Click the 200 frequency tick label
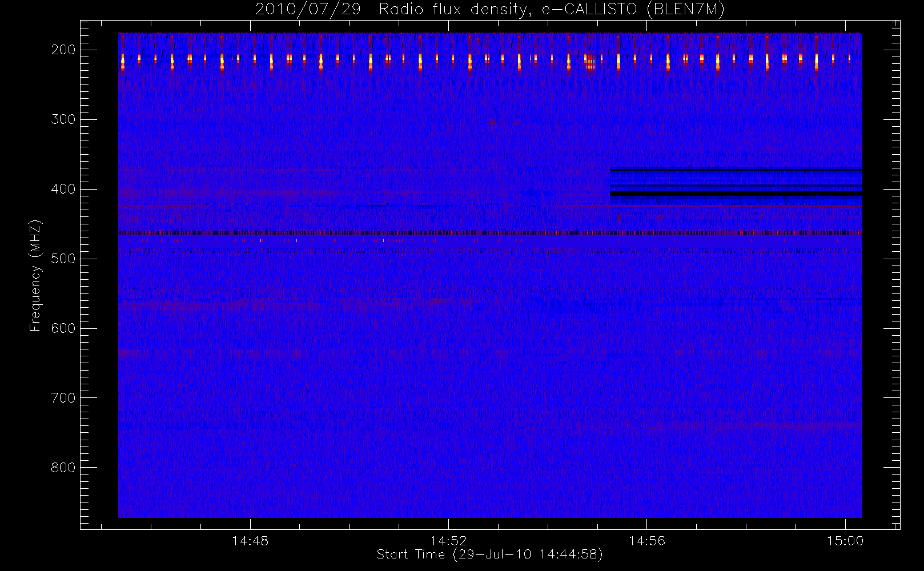This screenshot has width=924, height=571. [63, 50]
